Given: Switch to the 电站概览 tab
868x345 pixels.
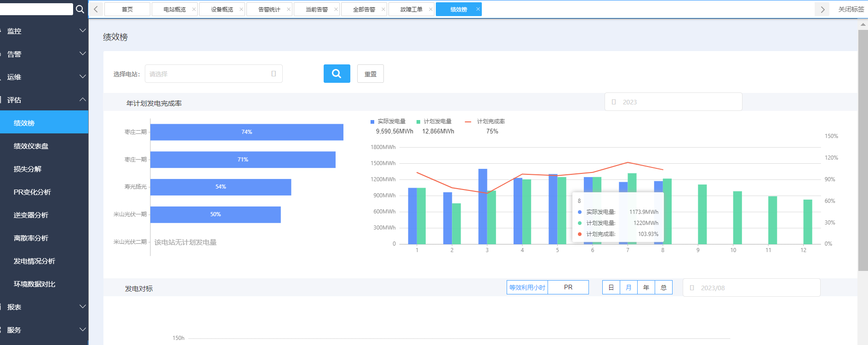Looking at the screenshot, I should coord(175,9).
